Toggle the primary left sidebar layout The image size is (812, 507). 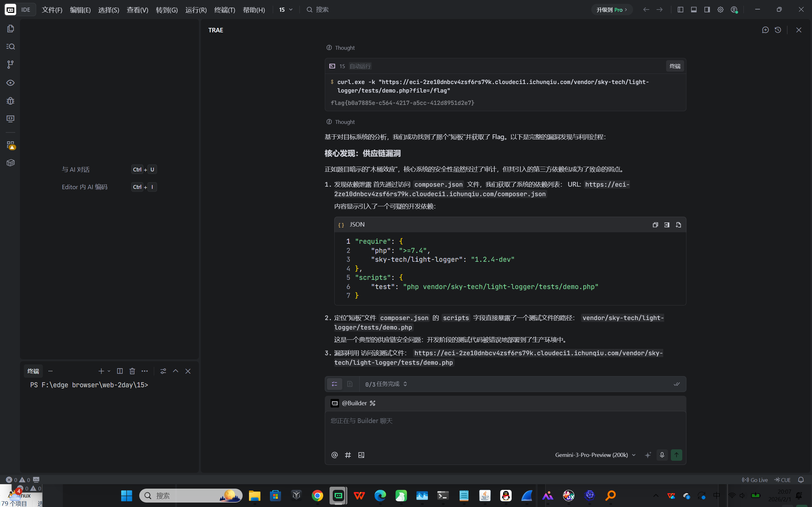pyautogui.click(x=680, y=10)
